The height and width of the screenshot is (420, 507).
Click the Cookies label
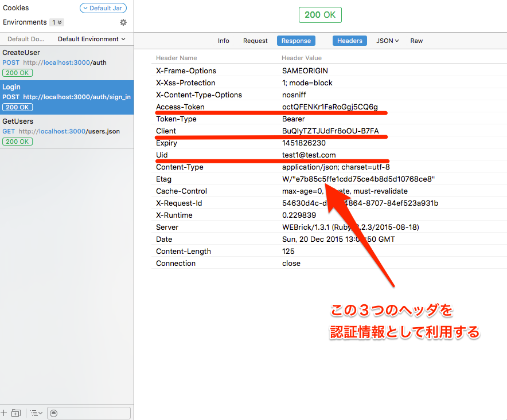click(16, 8)
